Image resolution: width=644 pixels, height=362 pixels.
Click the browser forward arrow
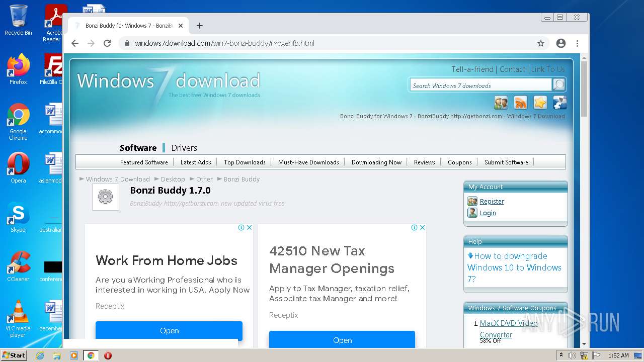click(x=91, y=43)
